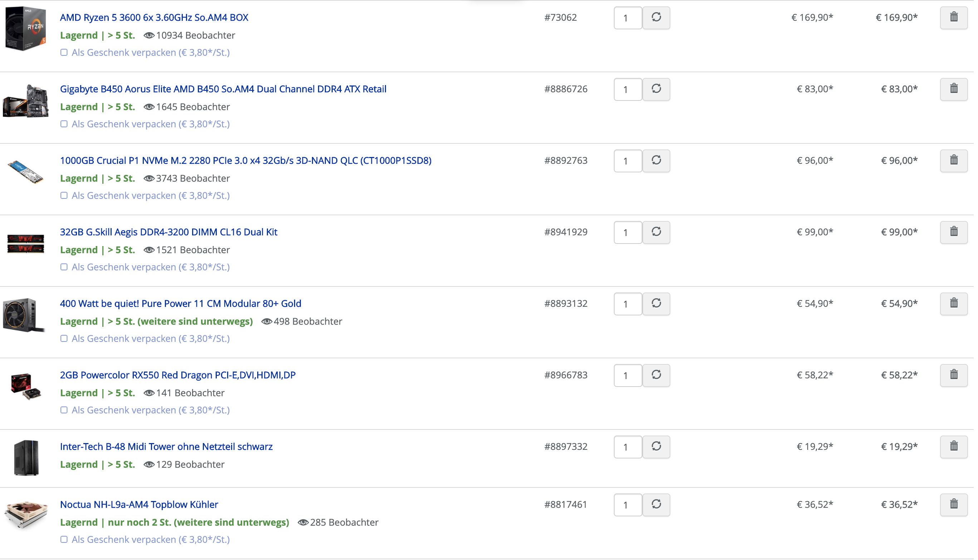
Task: Click the 1645 Beobachter watcher count
Action: pos(187,107)
